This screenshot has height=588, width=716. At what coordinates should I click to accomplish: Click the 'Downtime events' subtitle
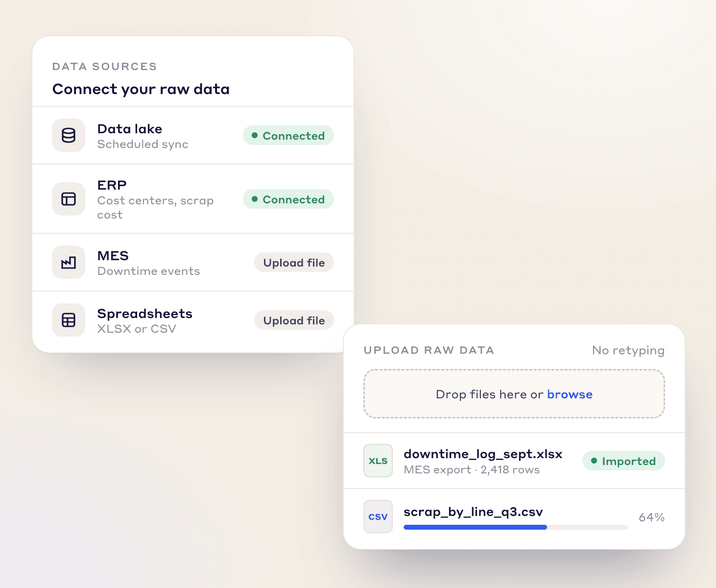point(149,271)
